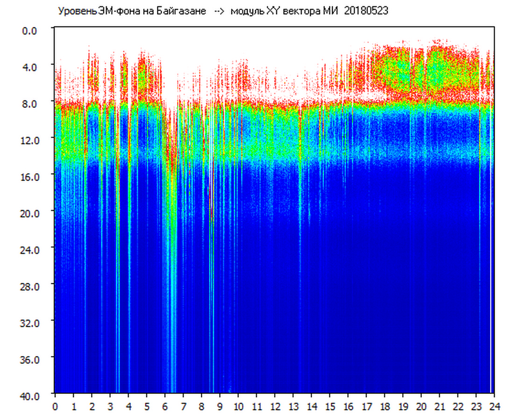This screenshot has height=420, width=512.
Task: Click "модуль XY вектора МИ" title text
Action: [284, 11]
